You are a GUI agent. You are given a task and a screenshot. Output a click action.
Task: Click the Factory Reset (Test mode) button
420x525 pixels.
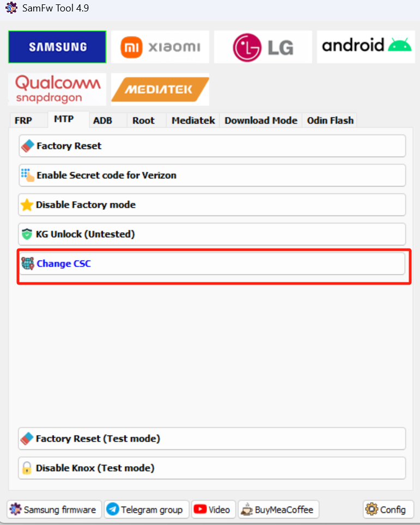(212, 439)
